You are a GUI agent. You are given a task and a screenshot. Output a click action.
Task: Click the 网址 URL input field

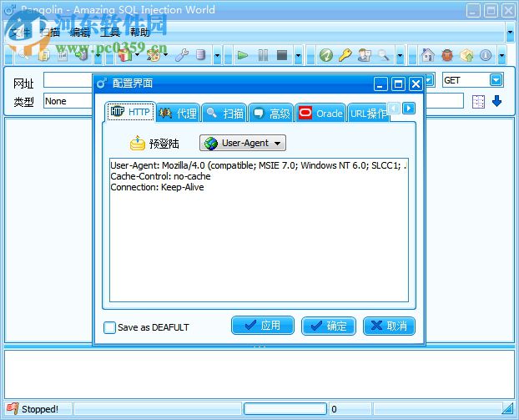[68, 80]
